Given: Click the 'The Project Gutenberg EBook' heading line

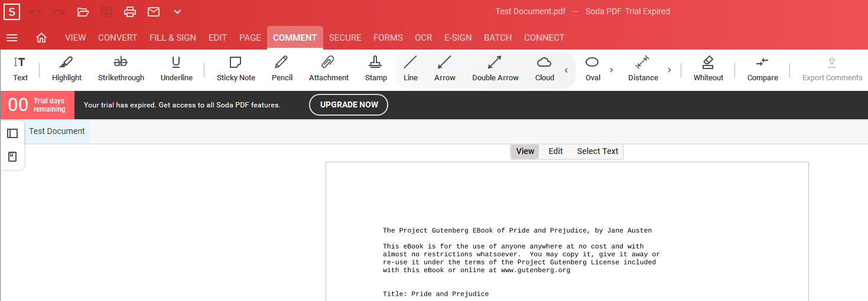Looking at the screenshot, I should coord(517,231).
